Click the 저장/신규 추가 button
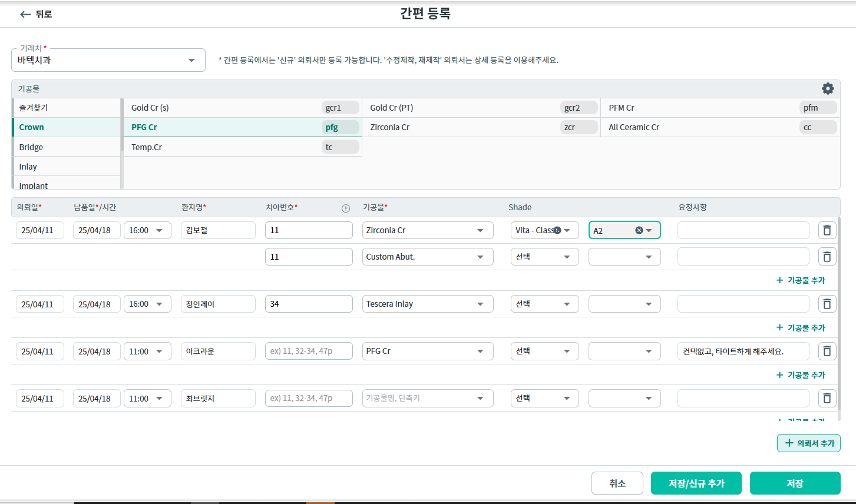Viewport: 856px width, 504px height. coord(696,483)
